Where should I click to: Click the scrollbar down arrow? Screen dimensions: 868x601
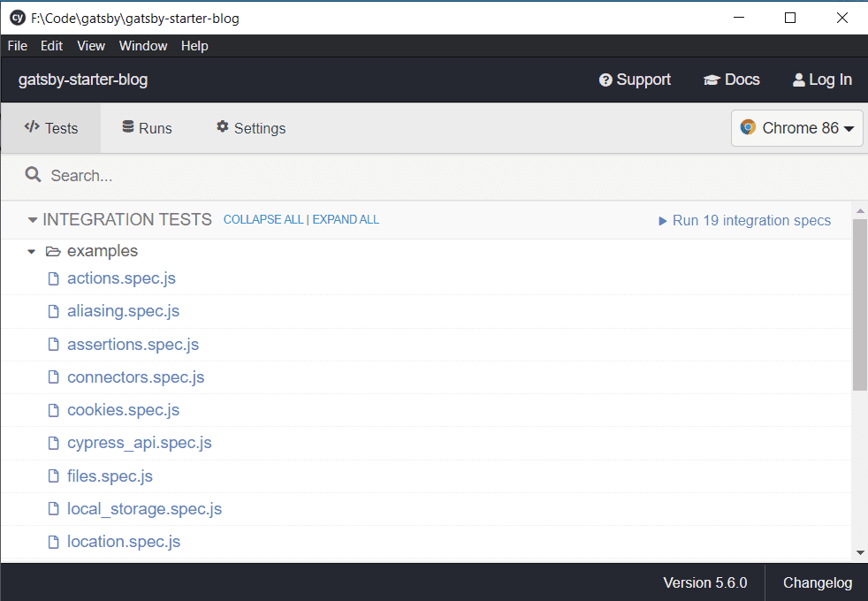pos(860,552)
